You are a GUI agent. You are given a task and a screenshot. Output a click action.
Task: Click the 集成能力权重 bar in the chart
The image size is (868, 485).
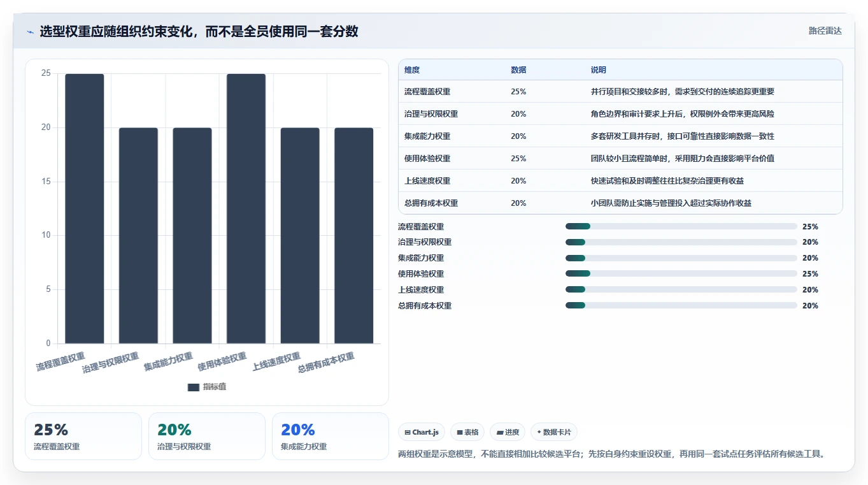192,236
